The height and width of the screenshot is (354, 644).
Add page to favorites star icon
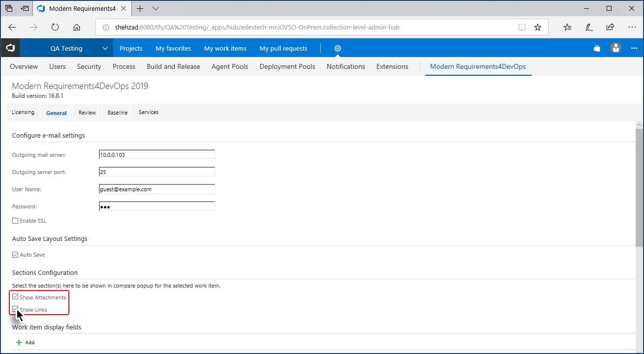(x=538, y=28)
